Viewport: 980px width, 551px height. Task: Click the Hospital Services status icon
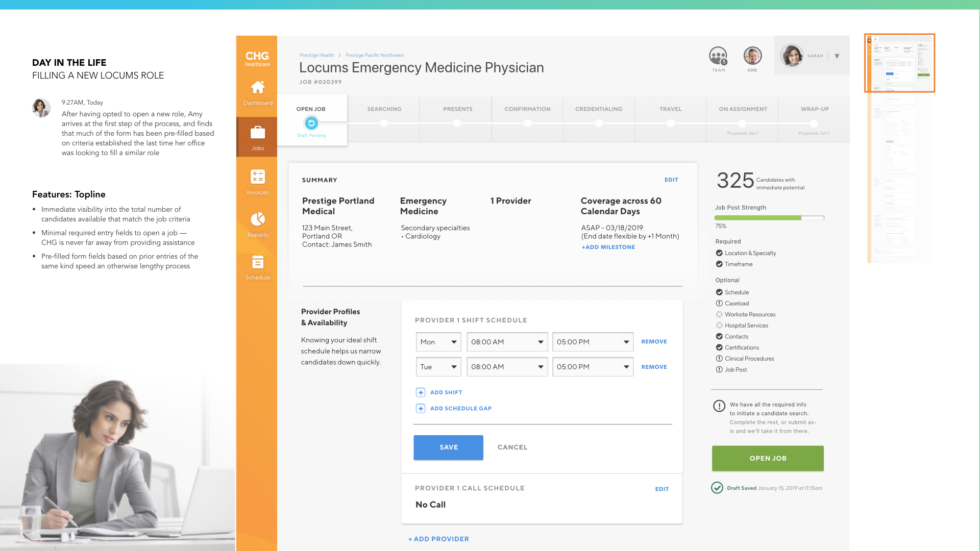[x=719, y=325]
